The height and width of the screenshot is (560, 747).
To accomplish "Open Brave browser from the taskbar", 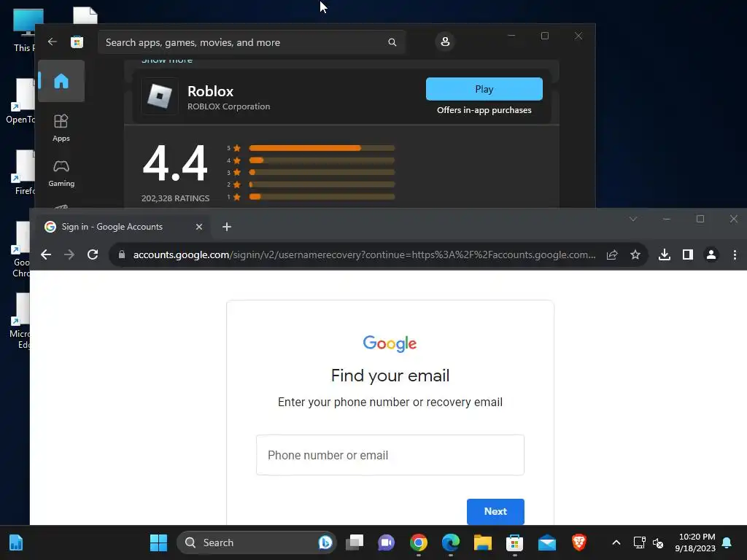I will coord(578,542).
